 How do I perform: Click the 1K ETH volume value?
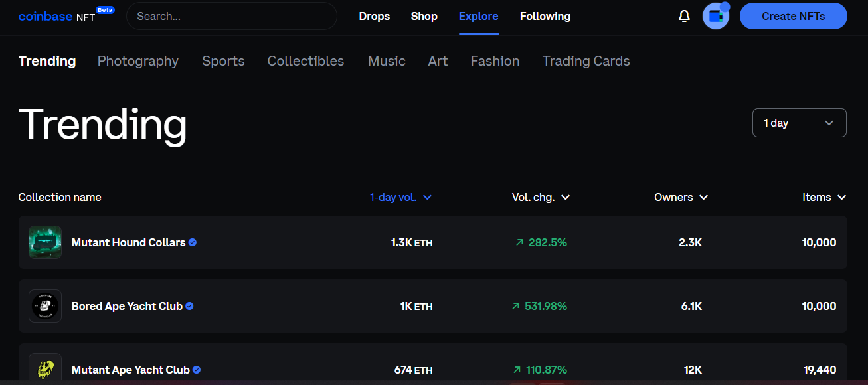416,307
